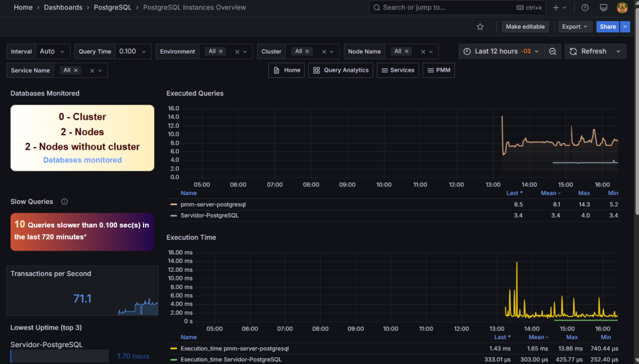Click the Slow Queries info icon
The height and width of the screenshot is (364, 639).
pyautogui.click(x=64, y=202)
